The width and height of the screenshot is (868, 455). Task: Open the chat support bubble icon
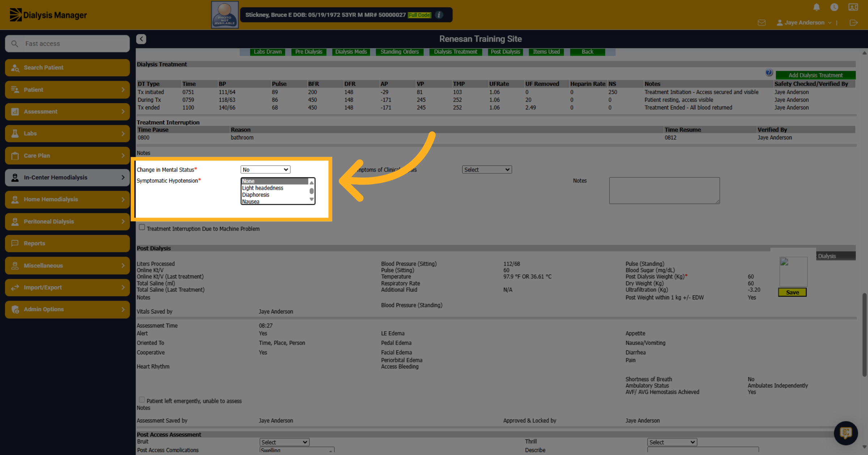point(846,433)
